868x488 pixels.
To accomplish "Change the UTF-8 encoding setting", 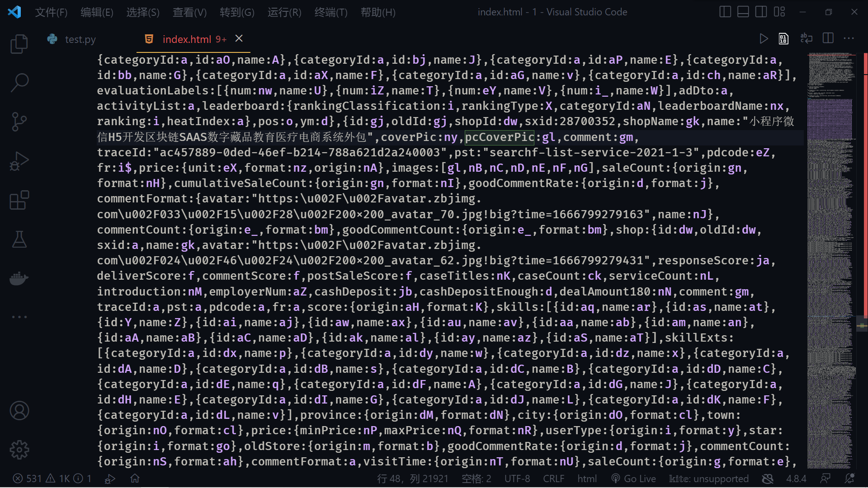I will point(517,478).
